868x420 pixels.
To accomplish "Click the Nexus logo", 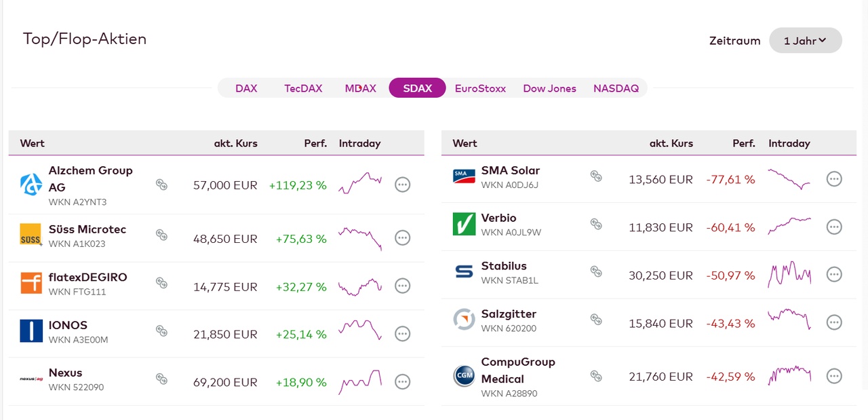I will pyautogui.click(x=31, y=379).
